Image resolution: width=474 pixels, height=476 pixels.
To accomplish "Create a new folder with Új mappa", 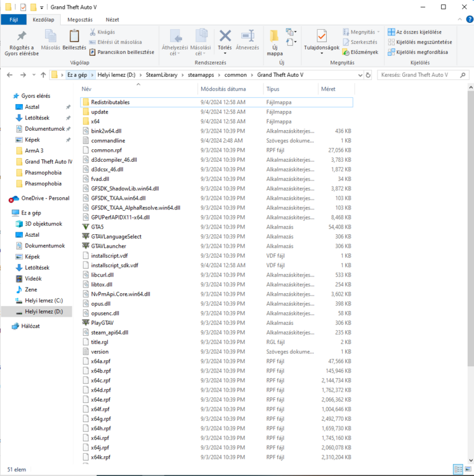I will [275, 43].
